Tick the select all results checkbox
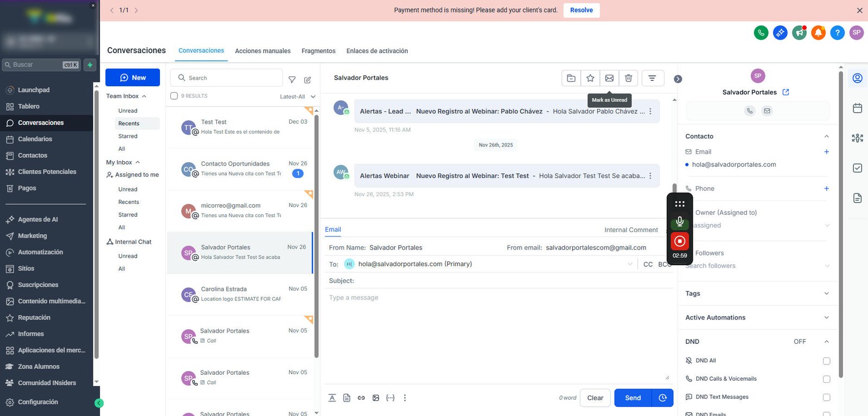 point(174,96)
